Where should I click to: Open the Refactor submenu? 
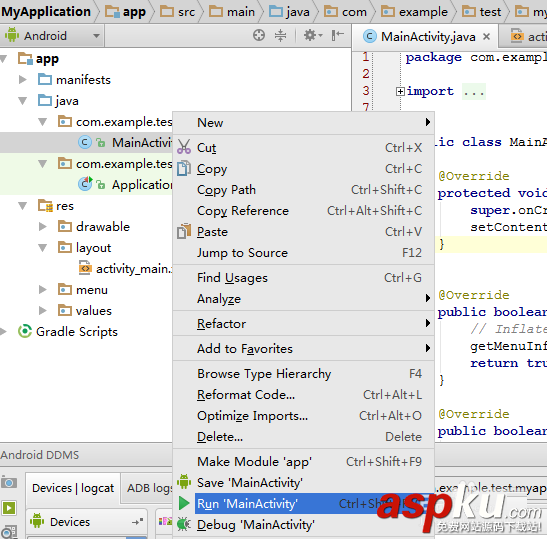304,323
